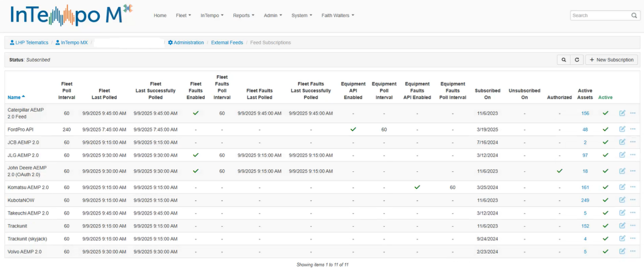Image resolution: width=644 pixels, height=271 pixels.
Task: Click the search magnifier toolbar button
Action: click(564, 59)
